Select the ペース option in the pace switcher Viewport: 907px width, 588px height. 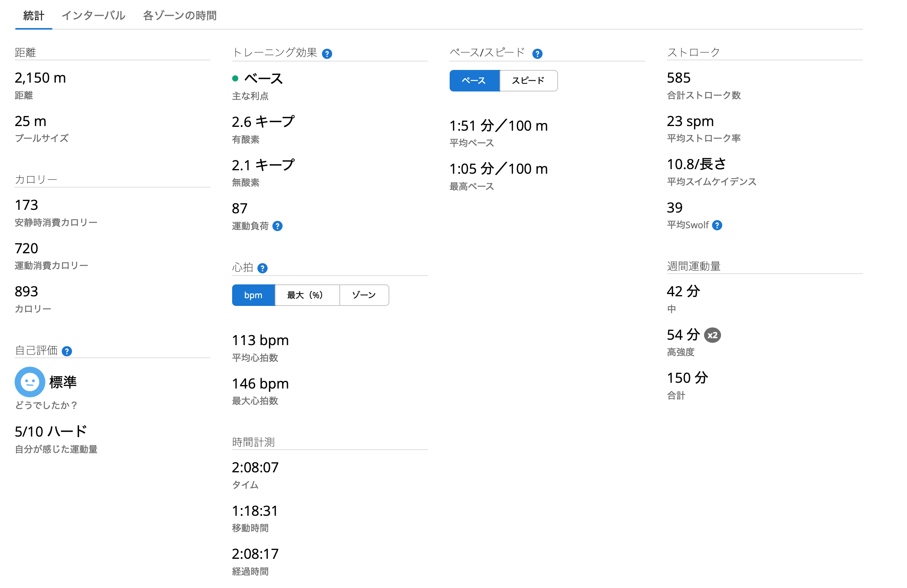475,81
